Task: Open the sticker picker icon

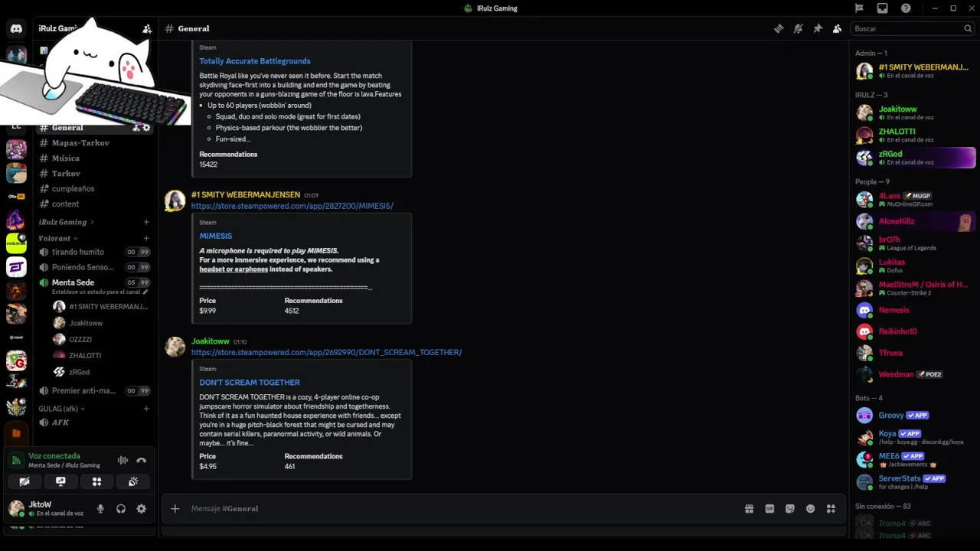Action: [790, 508]
